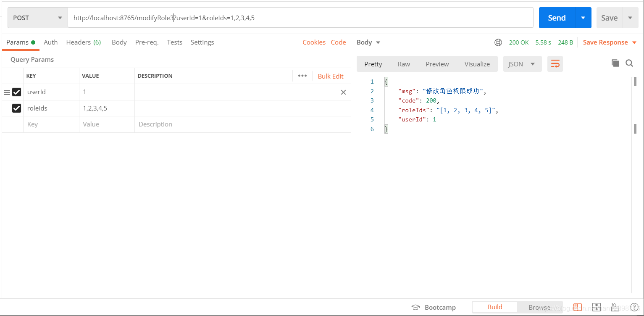
Task: Switch to the Headers tab
Action: click(83, 42)
